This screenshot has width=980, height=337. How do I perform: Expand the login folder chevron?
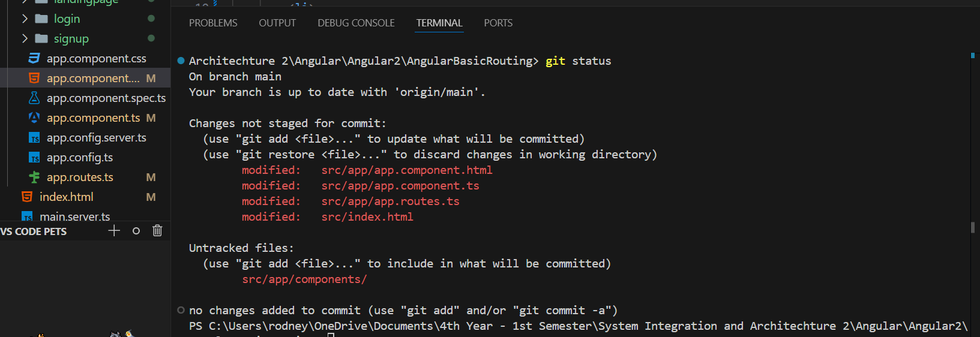click(25, 19)
